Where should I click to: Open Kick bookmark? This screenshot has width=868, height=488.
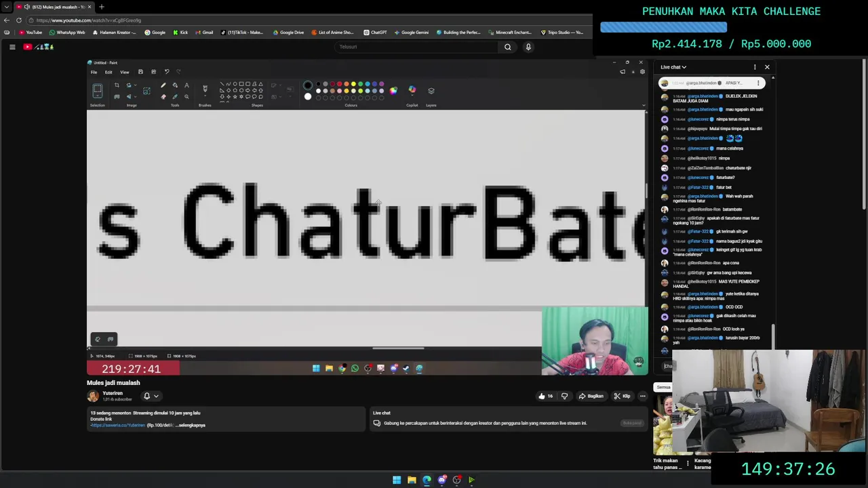(x=180, y=33)
